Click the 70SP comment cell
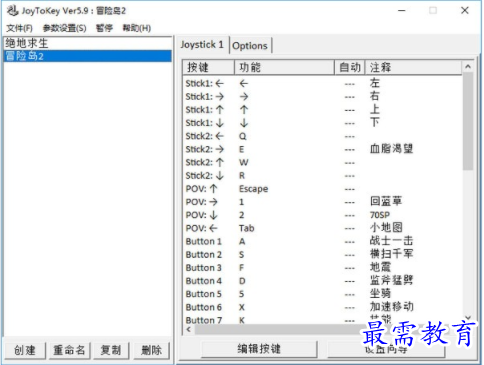 [380, 215]
